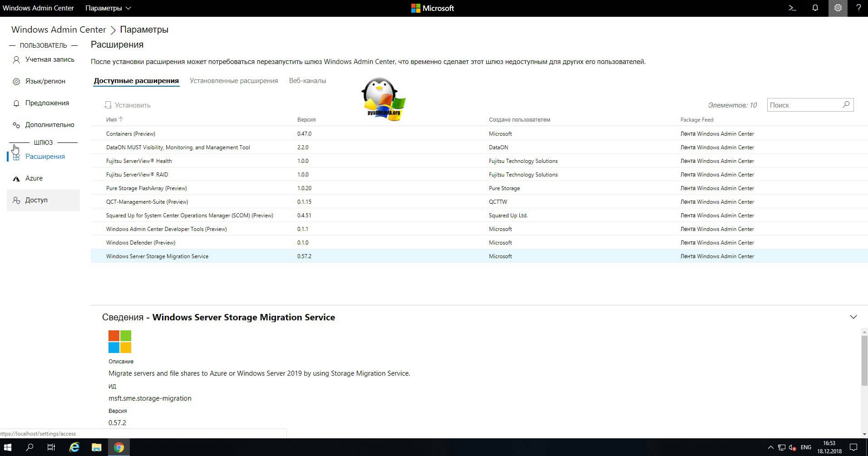Viewport: 868px width, 456px height.
Task: Open the help question mark
Action: (858, 8)
